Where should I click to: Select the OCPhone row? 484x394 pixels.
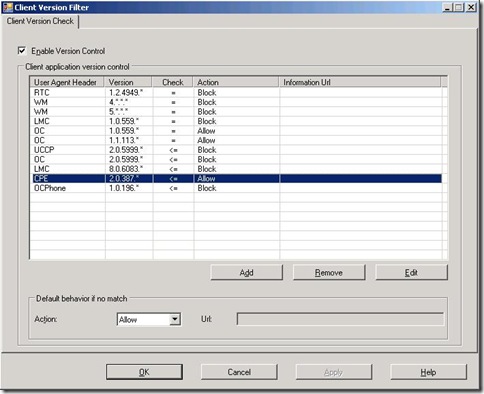[x=236, y=188]
